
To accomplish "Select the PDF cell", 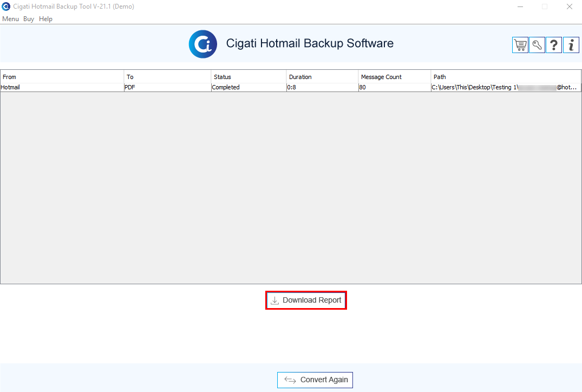I will pyautogui.click(x=167, y=87).
